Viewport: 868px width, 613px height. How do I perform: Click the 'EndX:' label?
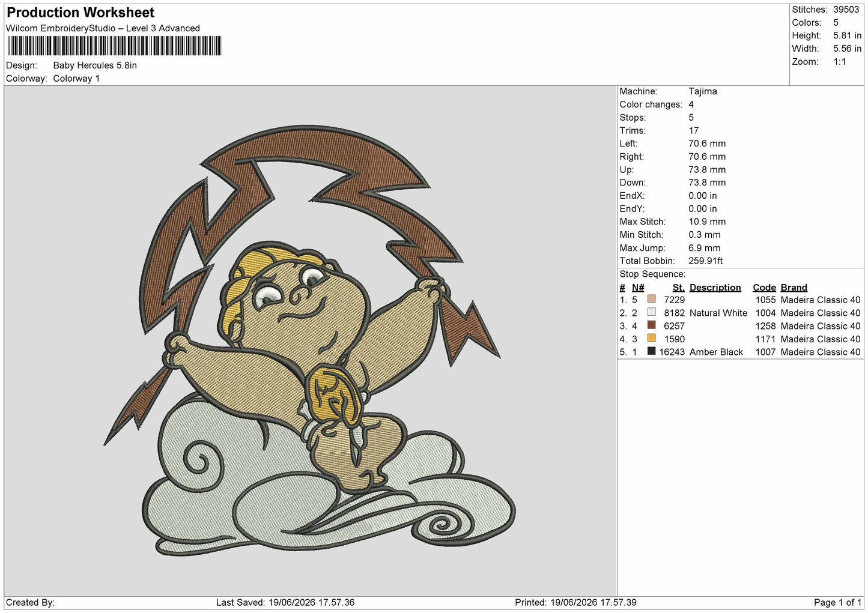click(x=632, y=196)
